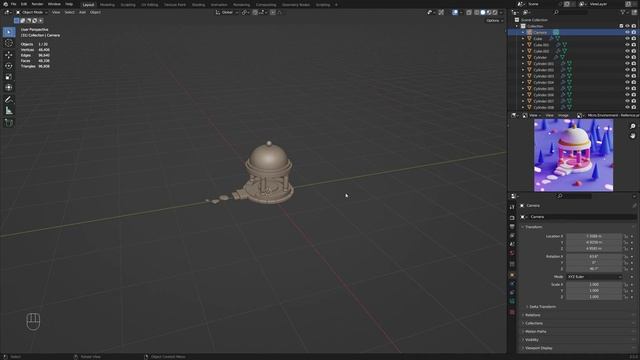Screen dimensions: 640x360
Task: Select the Transform tool
Action: click(x=9, y=87)
